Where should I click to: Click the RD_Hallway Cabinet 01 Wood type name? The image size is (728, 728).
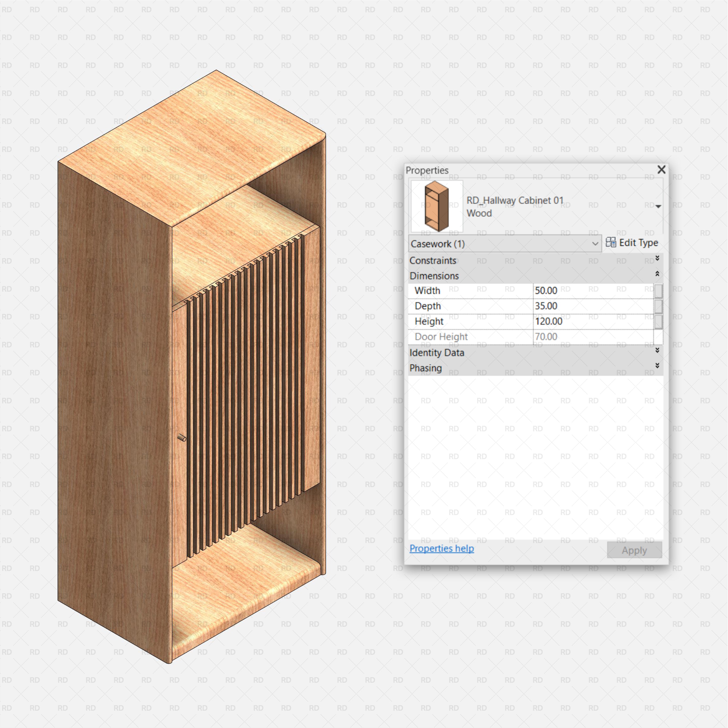(514, 207)
